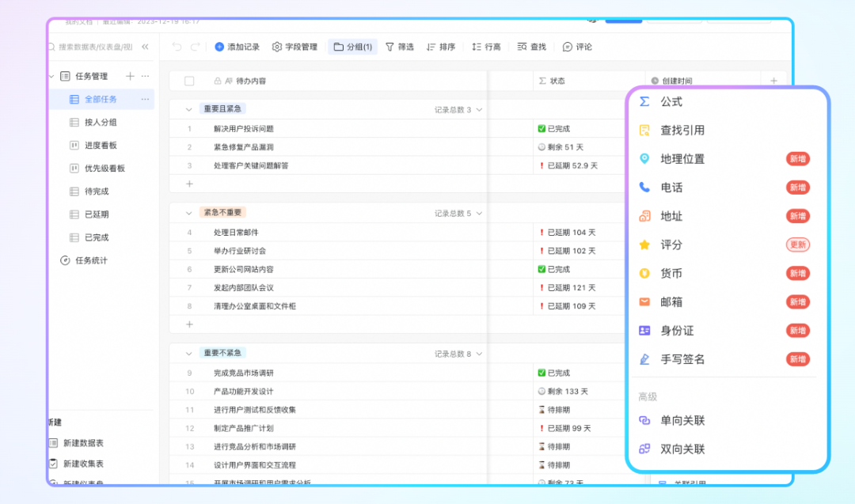Open 记录总数 8 summary dropdown
The width and height of the screenshot is (855, 504).
[458, 354]
